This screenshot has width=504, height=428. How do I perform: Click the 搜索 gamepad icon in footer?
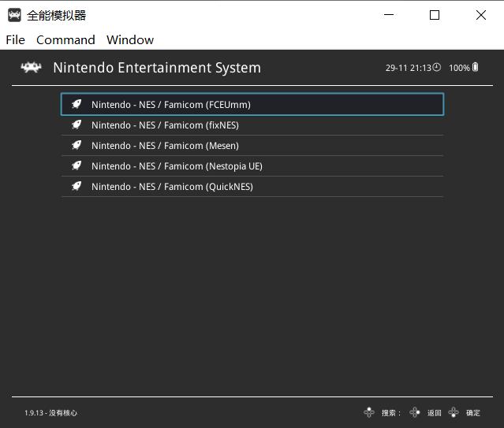(369, 412)
